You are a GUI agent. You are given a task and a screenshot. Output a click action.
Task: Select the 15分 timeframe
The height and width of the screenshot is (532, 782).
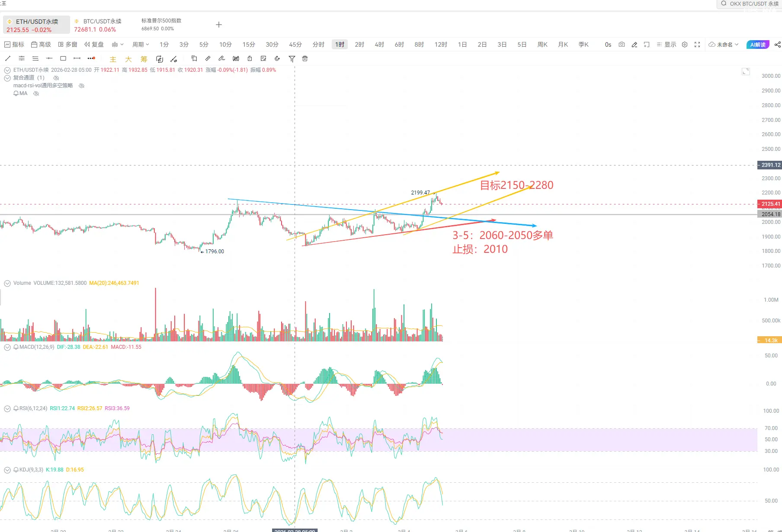click(249, 45)
